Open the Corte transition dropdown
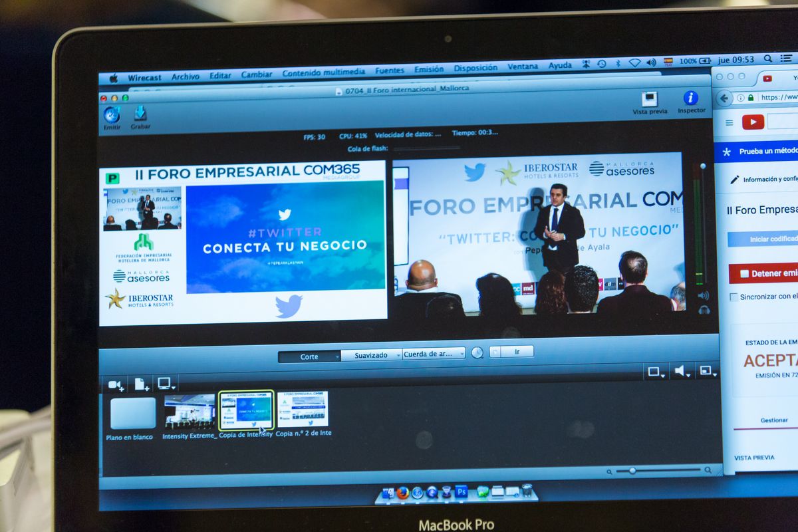Screen dimensions: 798x532 [309, 356]
